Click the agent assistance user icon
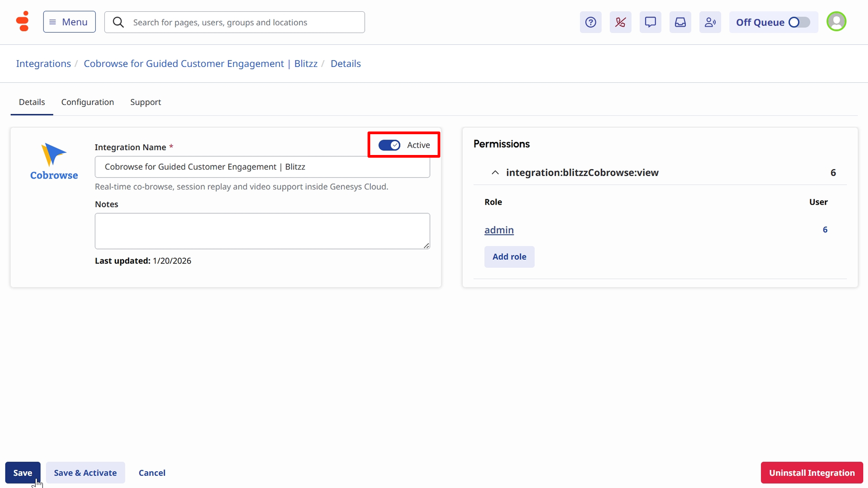 [x=710, y=22]
